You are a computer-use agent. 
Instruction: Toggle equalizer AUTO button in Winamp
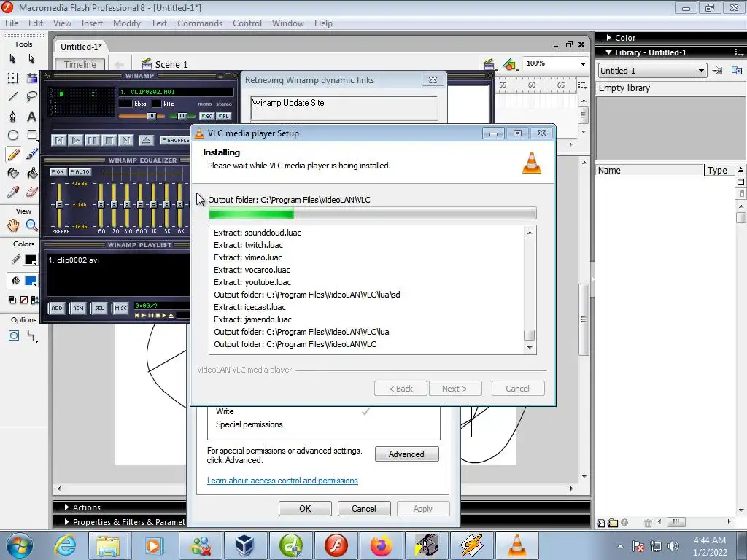[x=80, y=171]
